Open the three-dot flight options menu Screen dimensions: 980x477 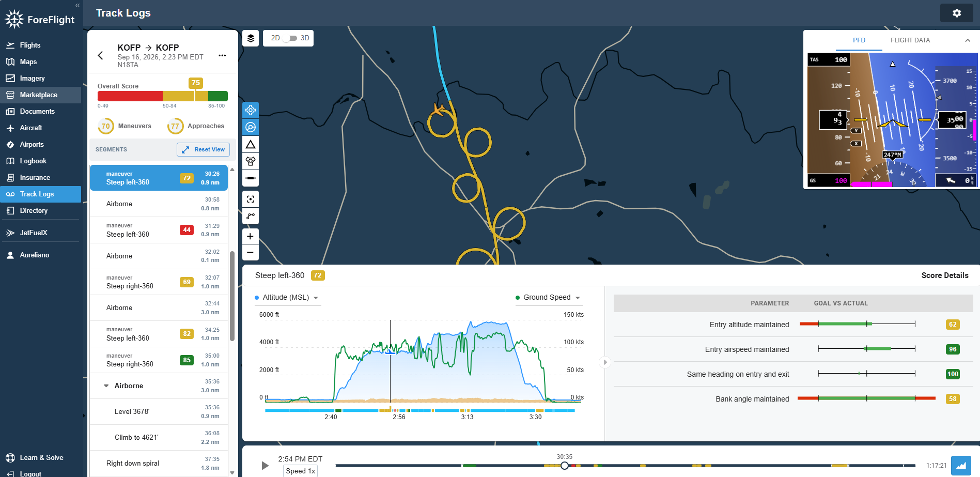(222, 55)
